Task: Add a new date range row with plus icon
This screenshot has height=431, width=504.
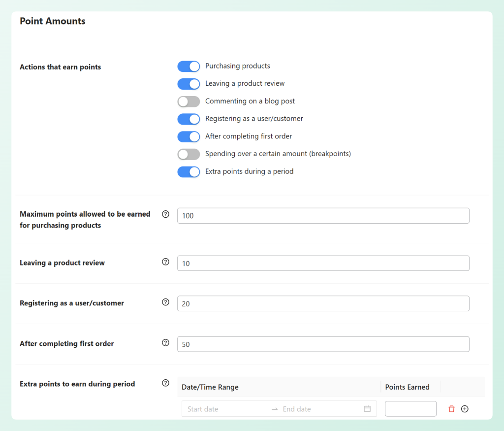Action: 465,409
